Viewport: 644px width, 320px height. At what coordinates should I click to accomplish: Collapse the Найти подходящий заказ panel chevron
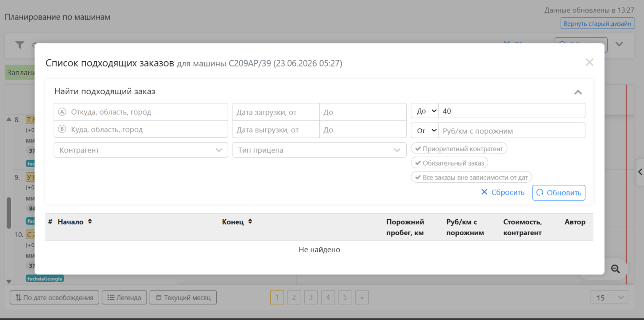(x=578, y=92)
